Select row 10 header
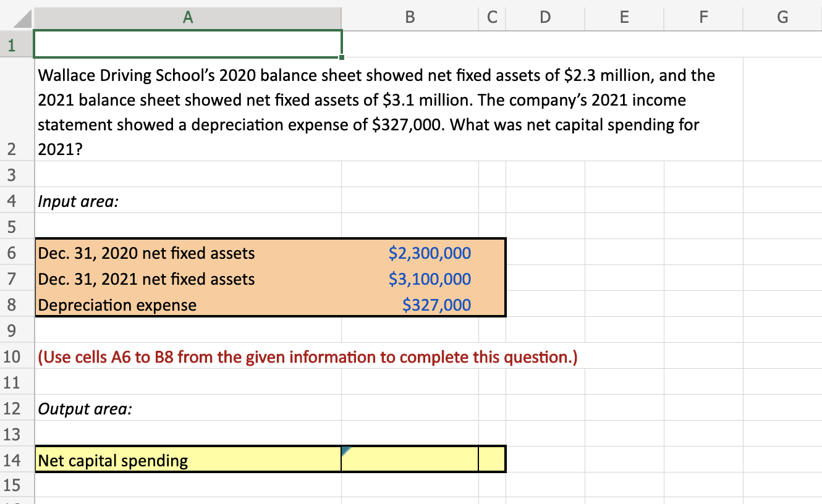This screenshot has width=822, height=504. 15,357
